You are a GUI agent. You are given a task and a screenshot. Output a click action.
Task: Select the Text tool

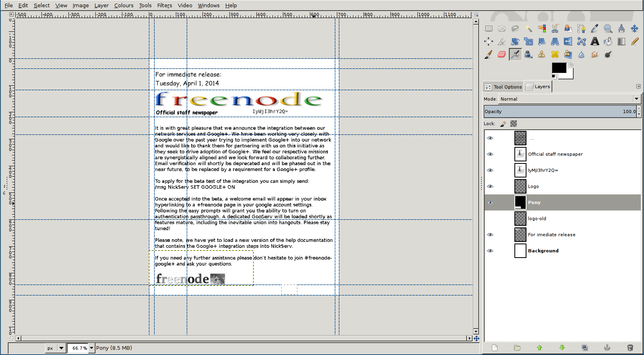[594, 41]
